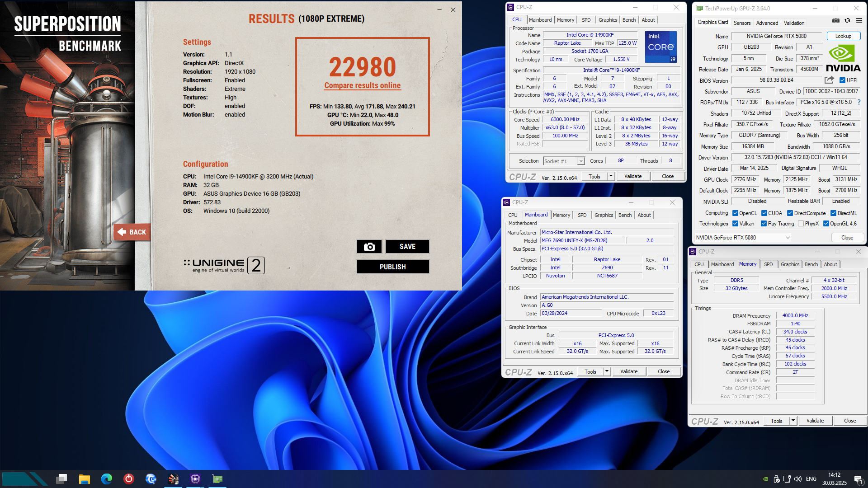Click Tools button in Memory CPU-Z window
Image resolution: width=868 pixels, height=488 pixels.
tap(777, 421)
